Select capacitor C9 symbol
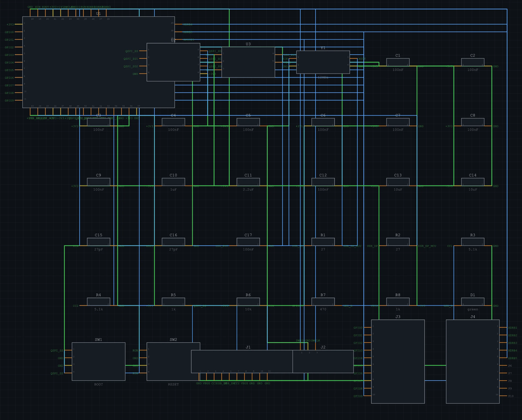 (99, 182)
